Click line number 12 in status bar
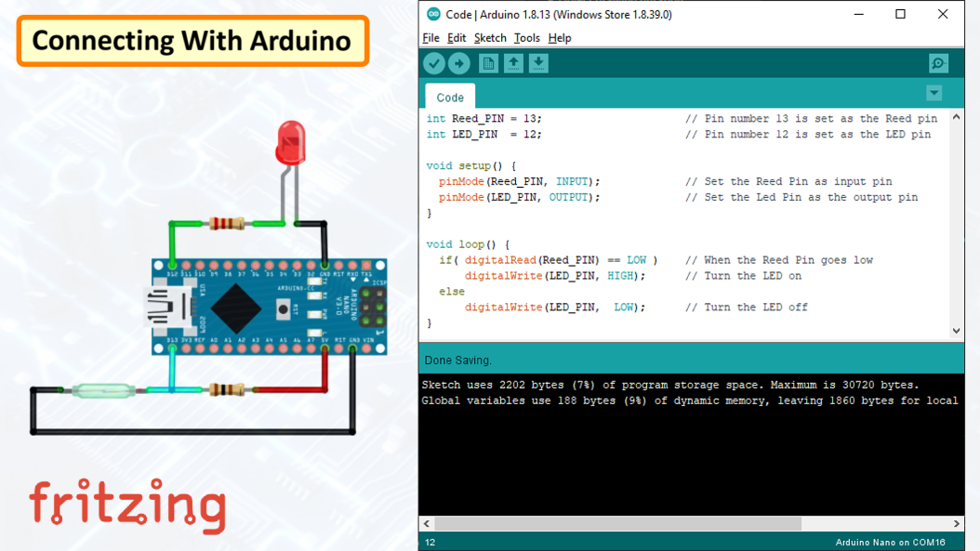The image size is (980, 551). (430, 543)
